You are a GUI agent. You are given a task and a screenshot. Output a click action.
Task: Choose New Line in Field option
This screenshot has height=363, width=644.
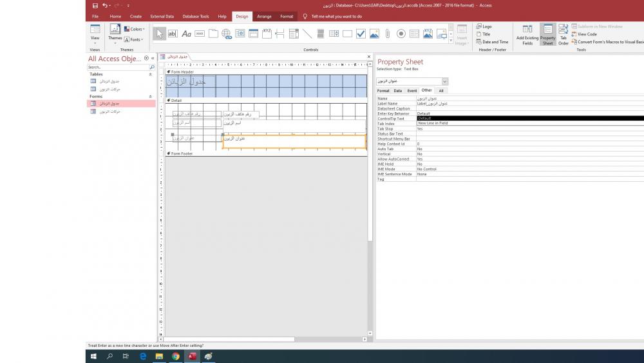click(x=530, y=123)
